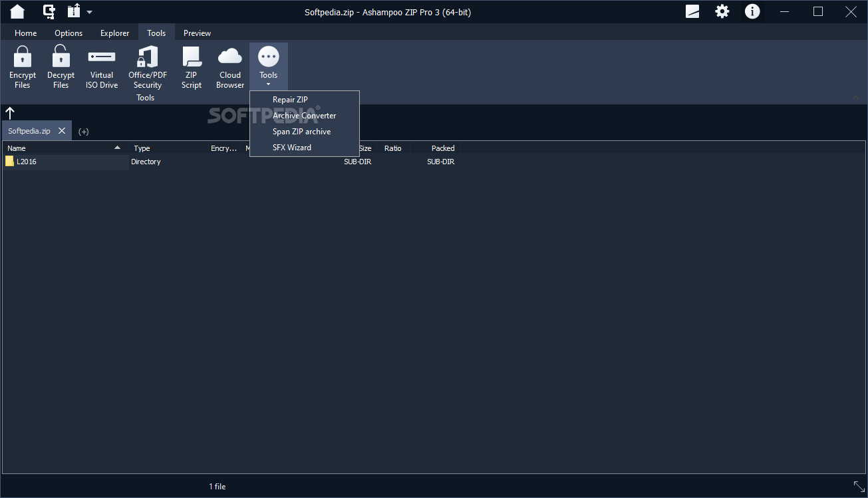
Task: Open Cloud Browser
Action: [x=230, y=66]
